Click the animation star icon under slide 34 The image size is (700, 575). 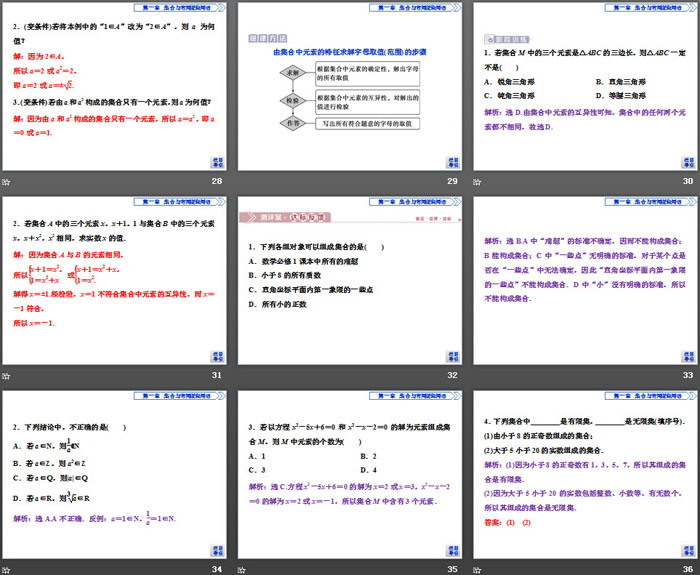pos(6,568)
